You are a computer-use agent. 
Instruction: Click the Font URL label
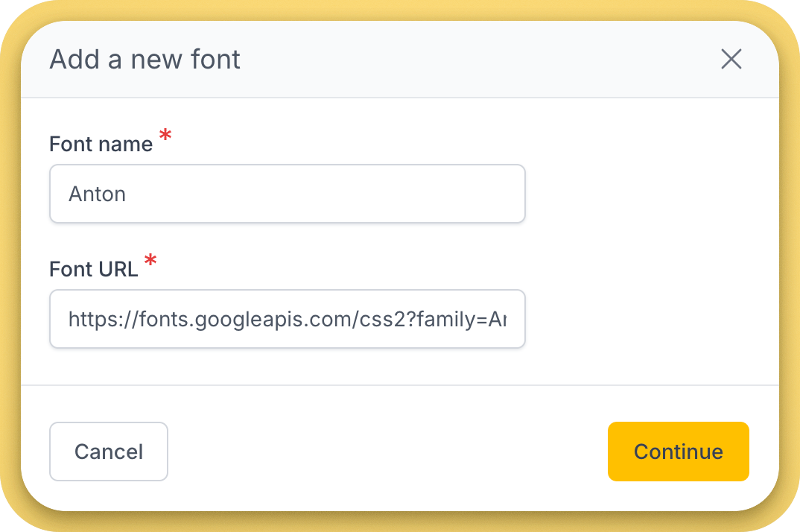pyautogui.click(x=94, y=269)
